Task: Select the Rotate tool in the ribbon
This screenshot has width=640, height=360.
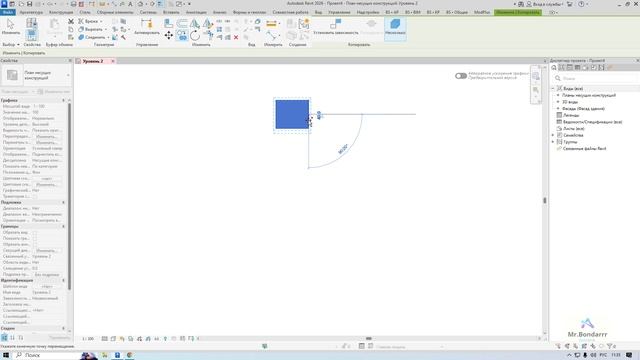Action: coord(195,36)
